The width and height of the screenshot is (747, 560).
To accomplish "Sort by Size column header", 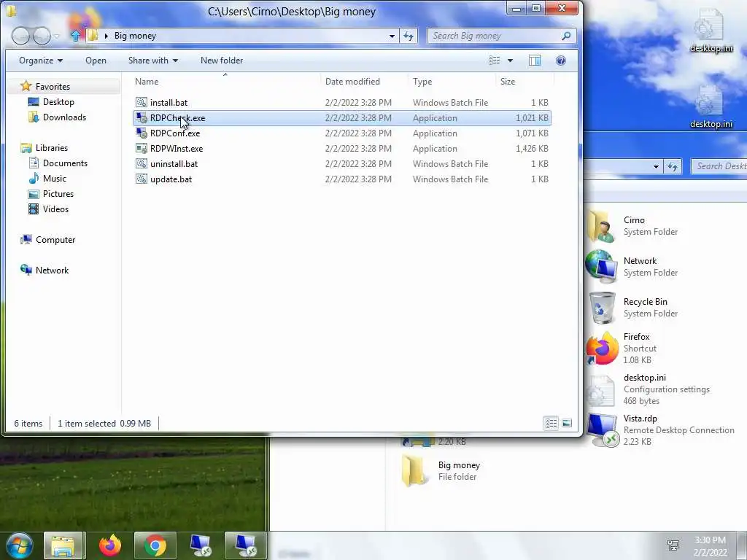I will click(508, 82).
